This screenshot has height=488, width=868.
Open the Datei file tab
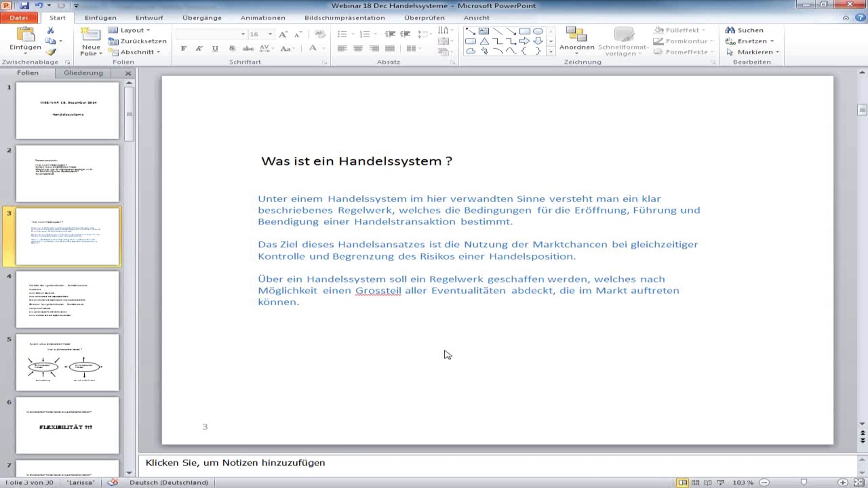pyautogui.click(x=19, y=18)
